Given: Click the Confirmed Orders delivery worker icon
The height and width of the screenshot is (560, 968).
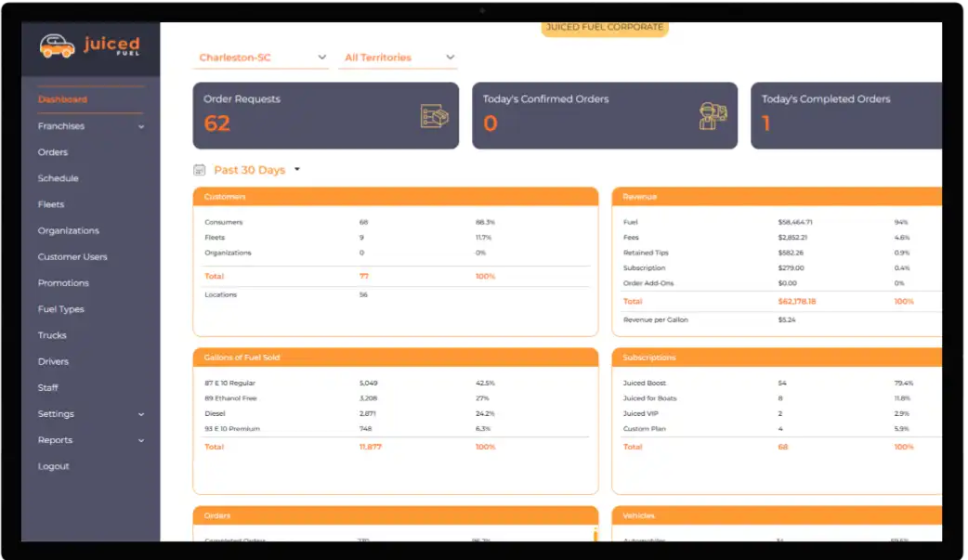Looking at the screenshot, I should pyautogui.click(x=713, y=115).
